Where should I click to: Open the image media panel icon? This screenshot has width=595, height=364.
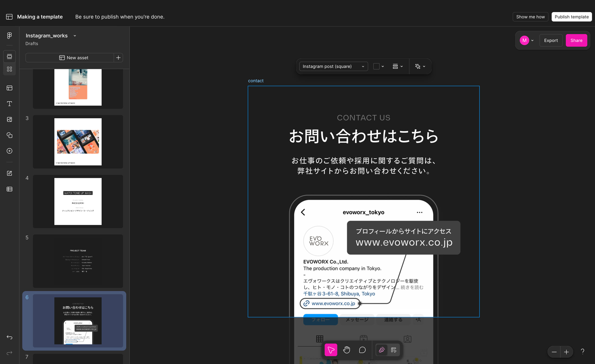tap(10, 119)
